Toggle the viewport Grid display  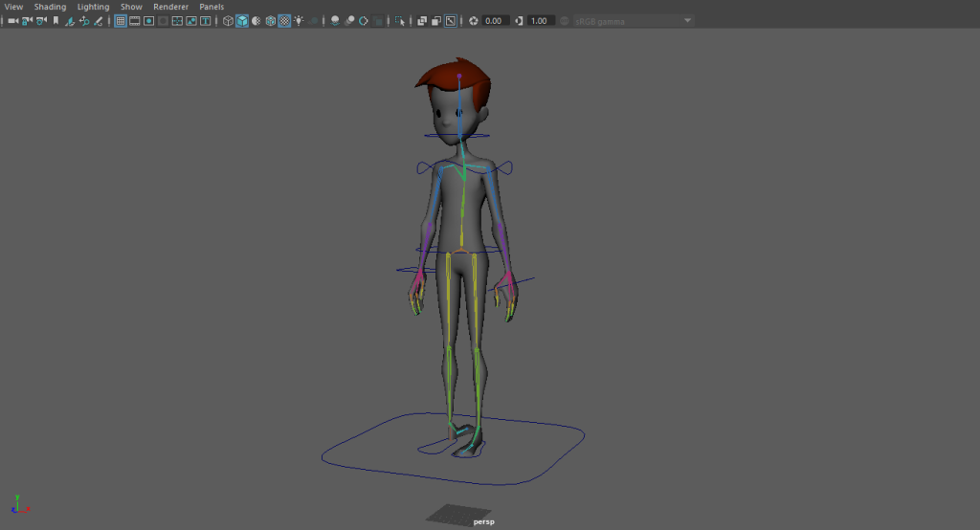pos(121,20)
